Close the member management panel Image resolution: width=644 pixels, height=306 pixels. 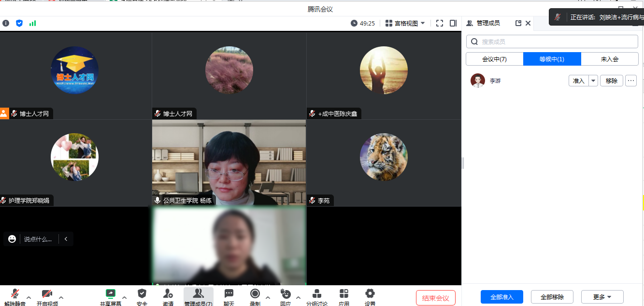click(x=528, y=23)
